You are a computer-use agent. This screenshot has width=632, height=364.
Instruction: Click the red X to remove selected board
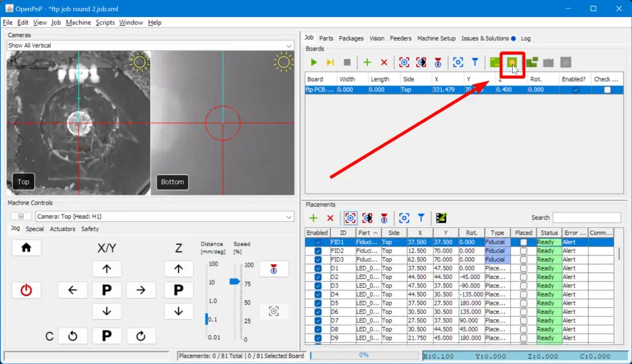[x=384, y=62]
